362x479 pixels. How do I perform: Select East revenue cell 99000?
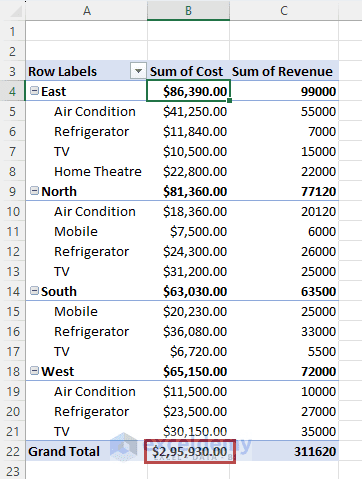(x=284, y=91)
